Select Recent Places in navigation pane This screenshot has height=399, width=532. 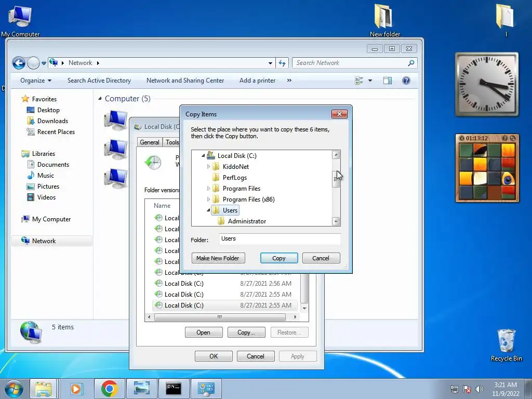(x=56, y=131)
